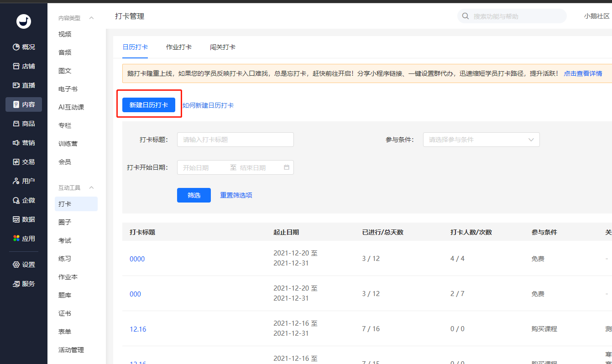This screenshot has width=612, height=364.
Task: Focus the 打卡标题 input field
Action: pos(235,140)
